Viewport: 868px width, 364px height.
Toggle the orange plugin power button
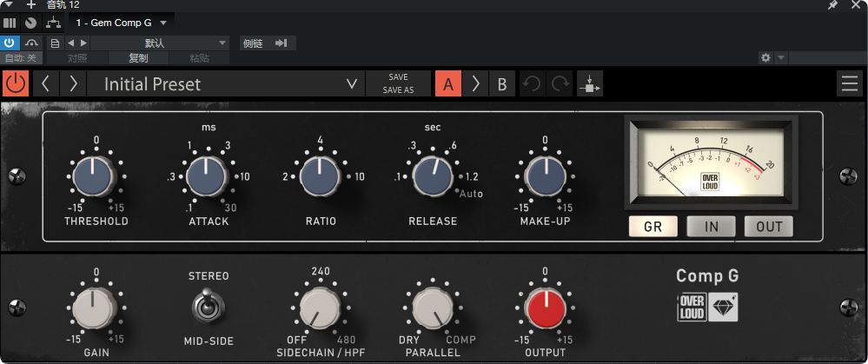(x=16, y=83)
